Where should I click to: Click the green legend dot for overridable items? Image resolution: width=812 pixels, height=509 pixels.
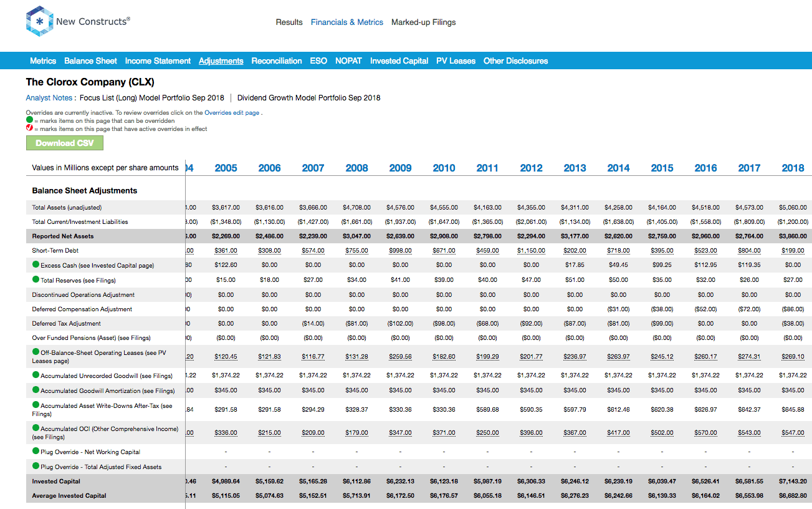pyautogui.click(x=29, y=120)
